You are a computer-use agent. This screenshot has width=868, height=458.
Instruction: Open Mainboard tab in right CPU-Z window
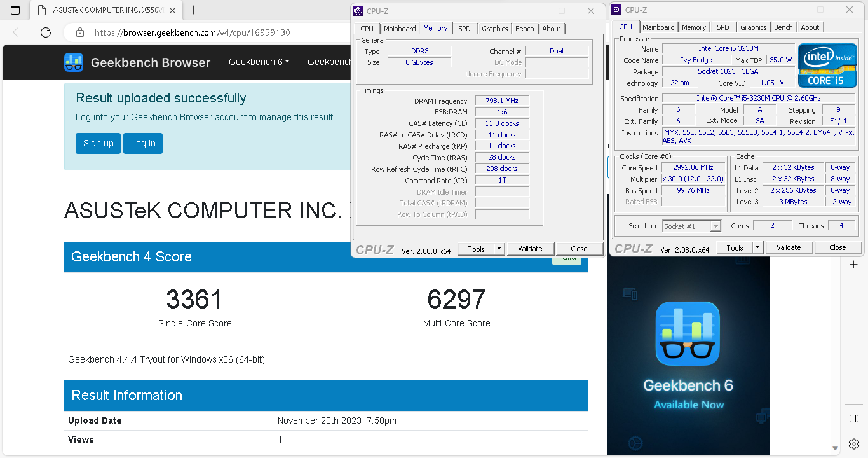pos(658,27)
